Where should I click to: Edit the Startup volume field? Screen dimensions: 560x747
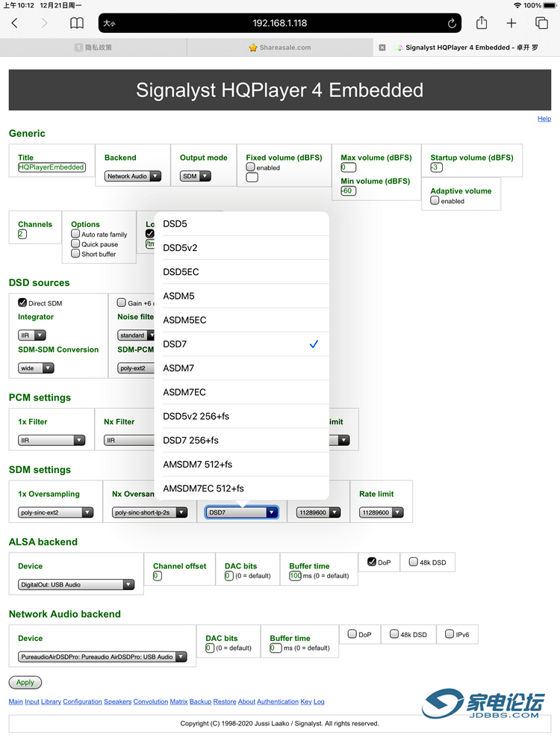[x=436, y=167]
